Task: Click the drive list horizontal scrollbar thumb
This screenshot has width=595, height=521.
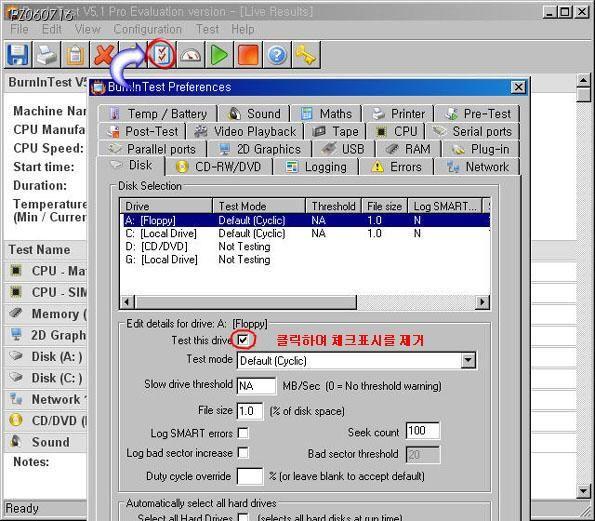Action: 246,302
